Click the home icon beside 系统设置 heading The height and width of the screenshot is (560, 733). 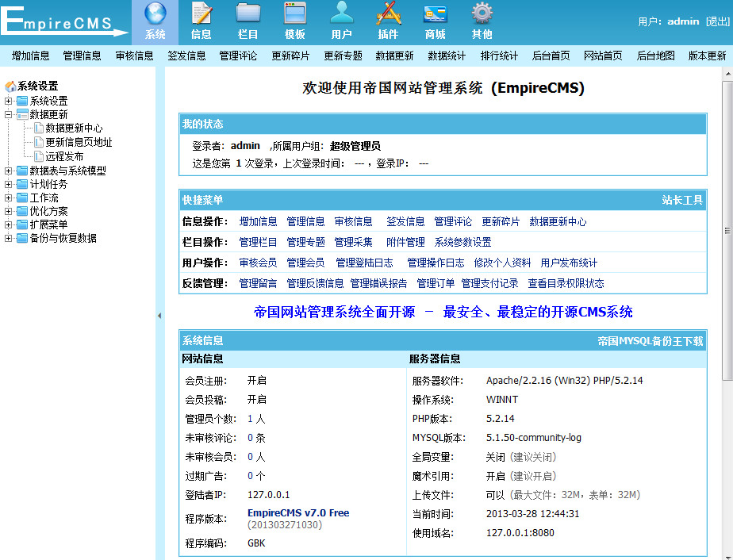coord(10,86)
